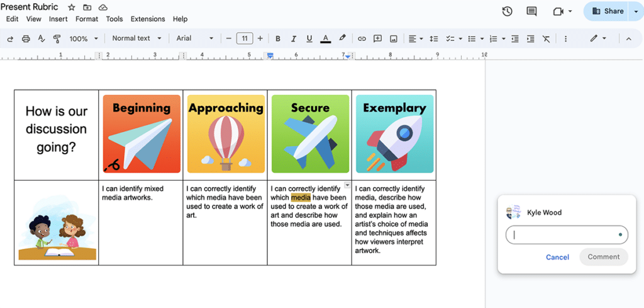644x308 pixels.
Task: Open the Normal text style dropdown
Action: tap(136, 38)
